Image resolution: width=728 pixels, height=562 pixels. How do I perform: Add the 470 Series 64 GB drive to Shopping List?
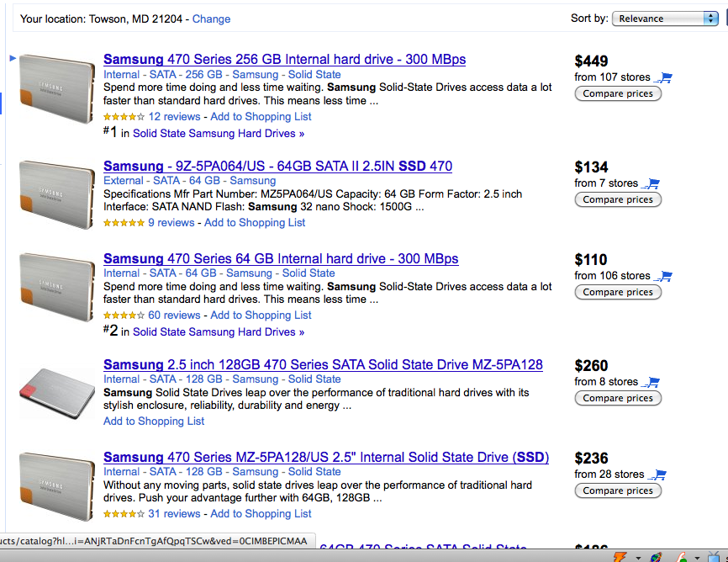[261, 315]
